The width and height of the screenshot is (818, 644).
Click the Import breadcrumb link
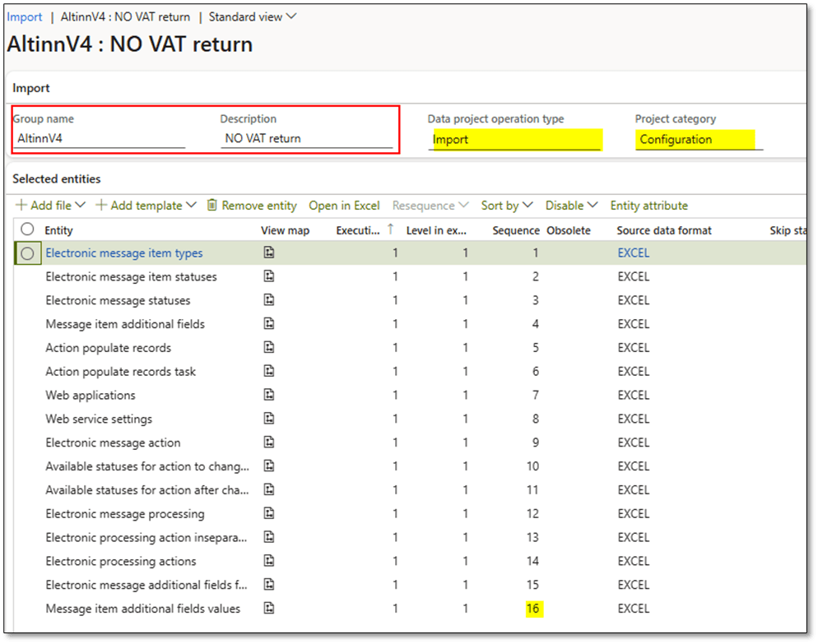[25, 16]
